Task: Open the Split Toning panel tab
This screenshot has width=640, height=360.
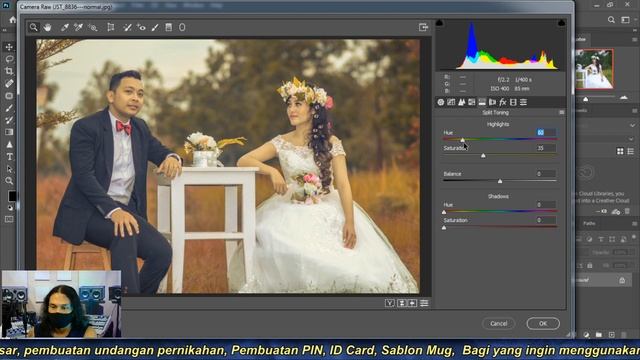Action: 482,102
